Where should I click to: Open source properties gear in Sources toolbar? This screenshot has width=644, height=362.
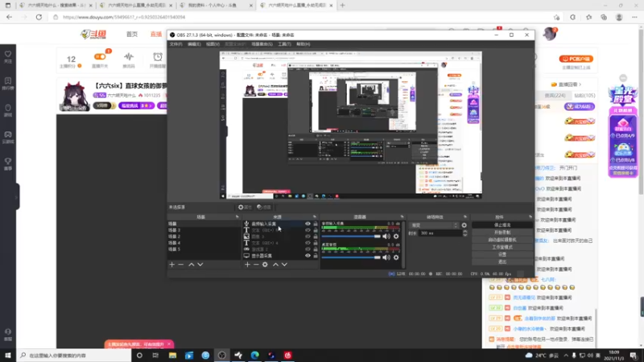tap(265, 265)
